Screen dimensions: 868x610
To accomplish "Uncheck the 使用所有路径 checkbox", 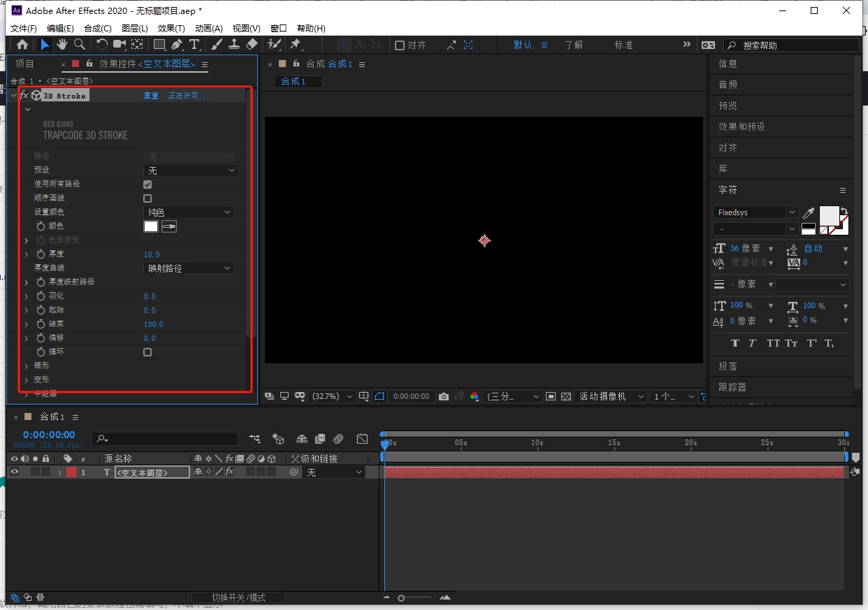I will pos(147,184).
